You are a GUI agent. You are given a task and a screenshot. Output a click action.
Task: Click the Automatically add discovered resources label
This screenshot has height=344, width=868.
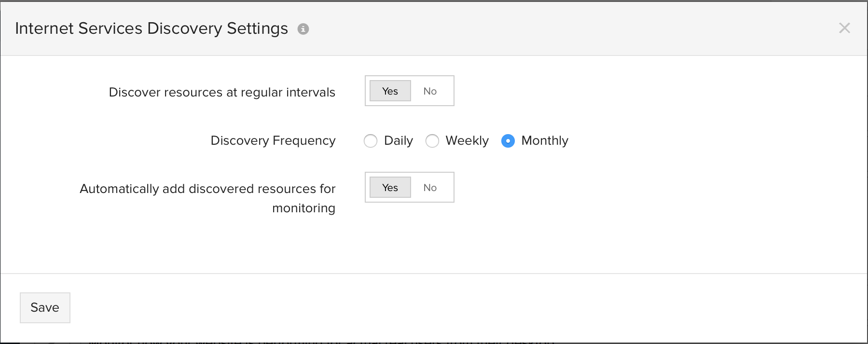coord(207,189)
